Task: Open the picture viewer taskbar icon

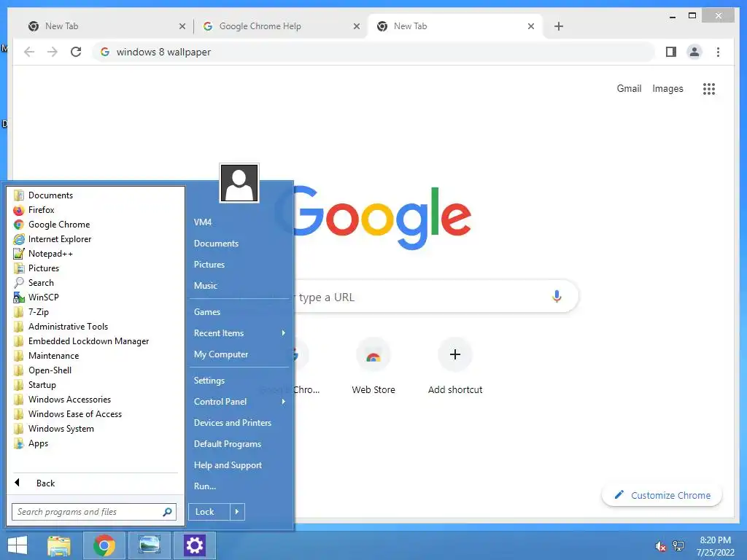Action: click(149, 545)
